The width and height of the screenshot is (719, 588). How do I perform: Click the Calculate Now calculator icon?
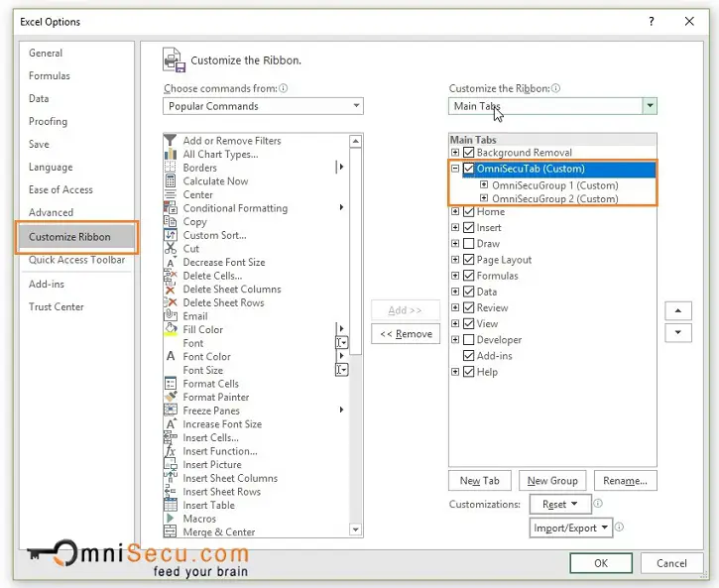pyautogui.click(x=171, y=181)
